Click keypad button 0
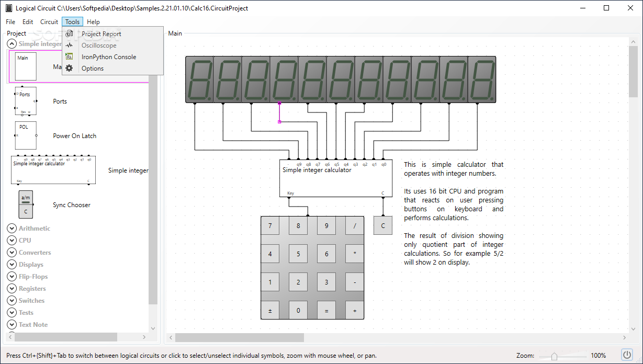 pyautogui.click(x=298, y=311)
